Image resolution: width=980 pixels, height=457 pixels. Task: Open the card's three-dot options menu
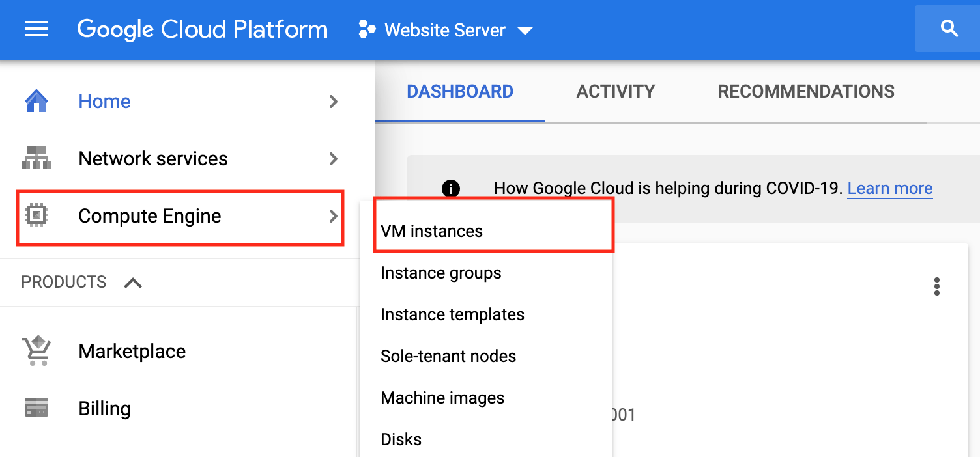coord(937,286)
